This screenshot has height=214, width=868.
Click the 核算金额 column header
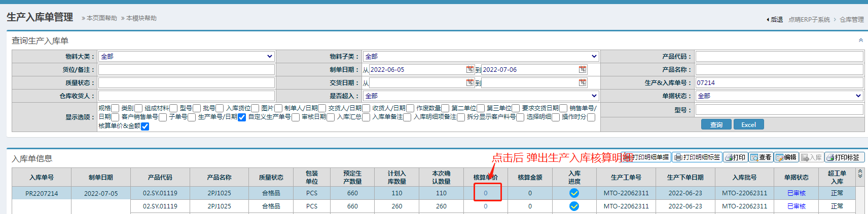[530, 177]
